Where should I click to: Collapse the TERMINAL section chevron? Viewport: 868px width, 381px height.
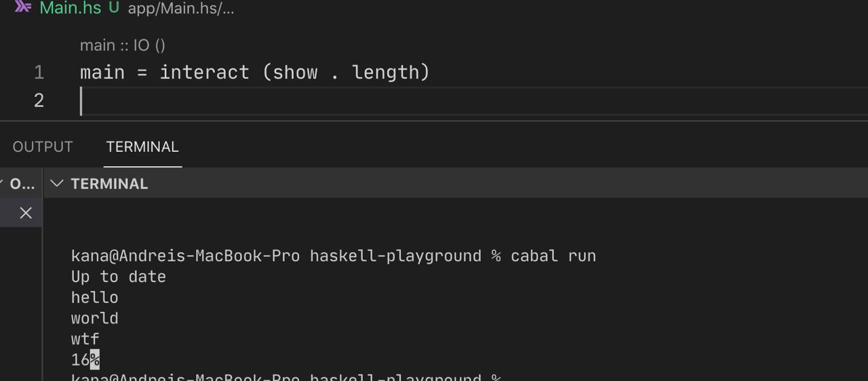(58, 184)
